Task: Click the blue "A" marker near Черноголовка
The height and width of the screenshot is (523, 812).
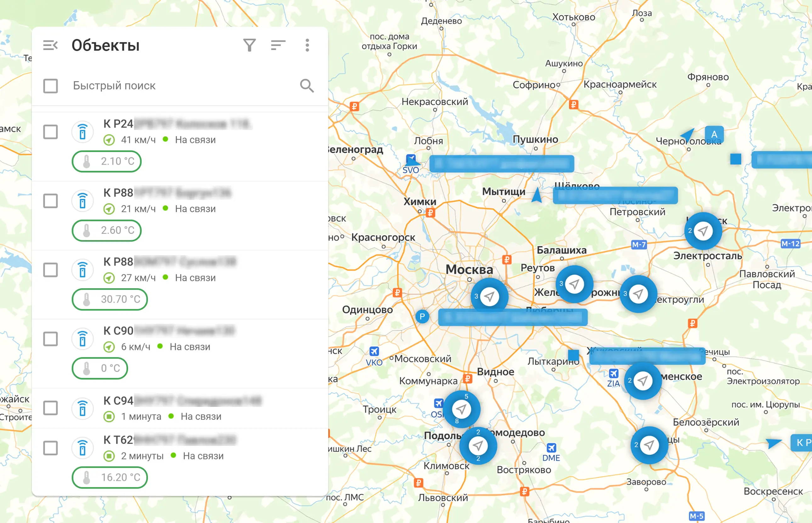Action: [x=714, y=134]
